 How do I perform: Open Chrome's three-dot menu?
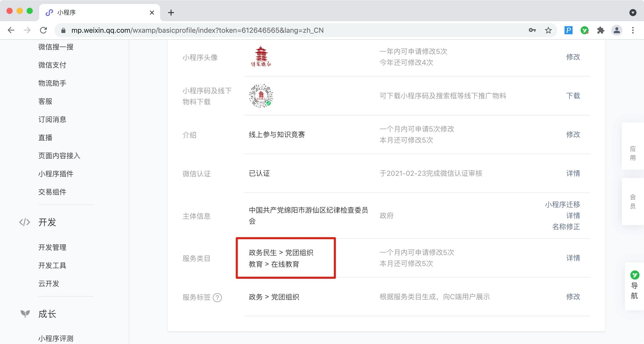633,30
